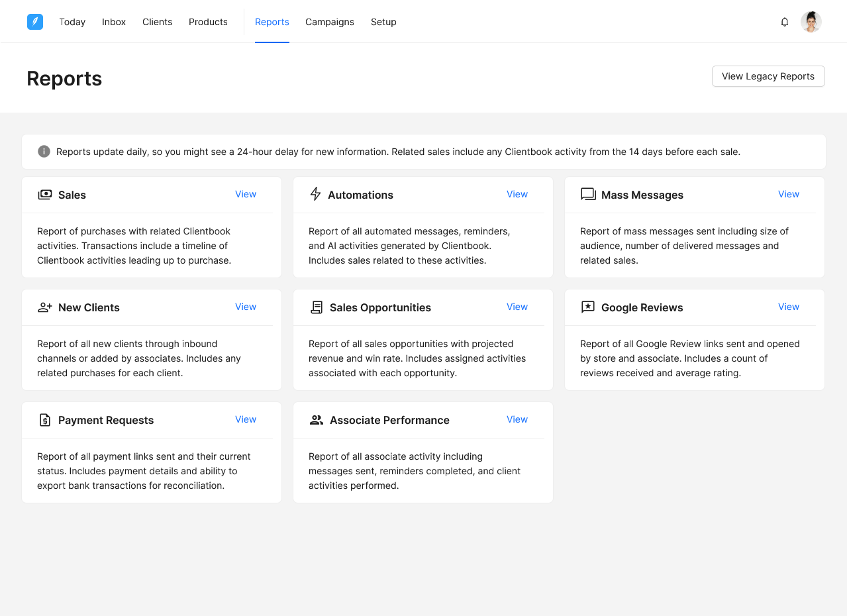Switch to the Today tab
The image size is (847, 616).
[72, 22]
